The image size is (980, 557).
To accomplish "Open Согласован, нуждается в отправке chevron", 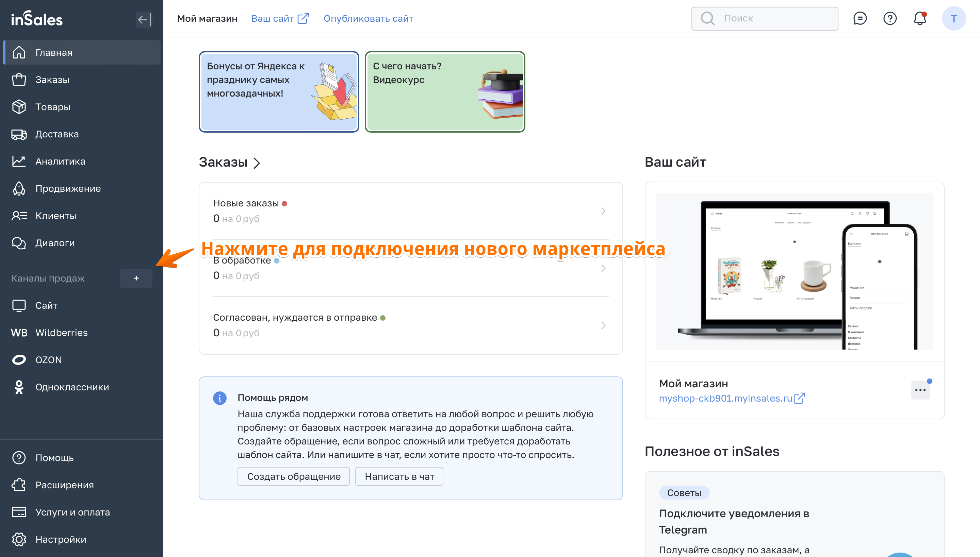I will click(x=603, y=325).
